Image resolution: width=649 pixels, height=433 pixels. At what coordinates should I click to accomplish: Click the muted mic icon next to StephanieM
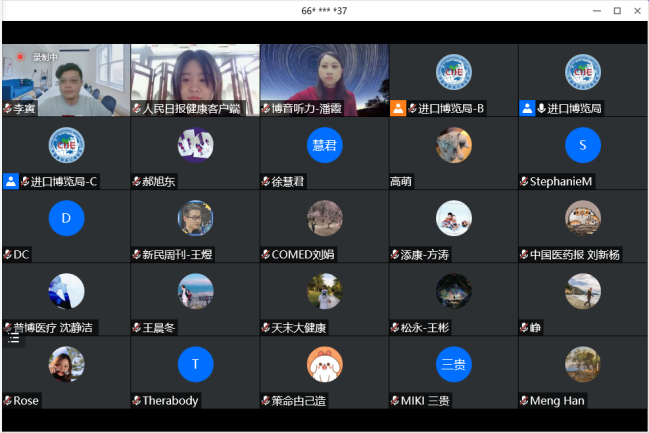point(524,182)
